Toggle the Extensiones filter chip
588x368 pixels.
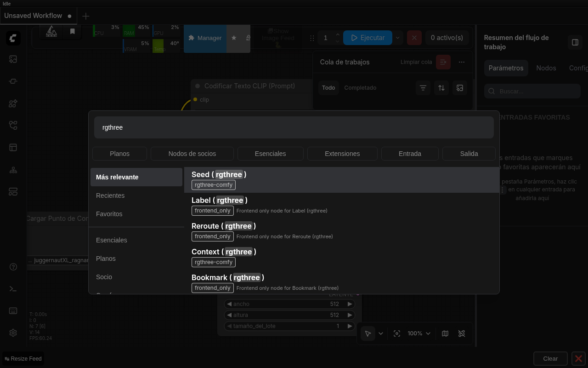342,154
